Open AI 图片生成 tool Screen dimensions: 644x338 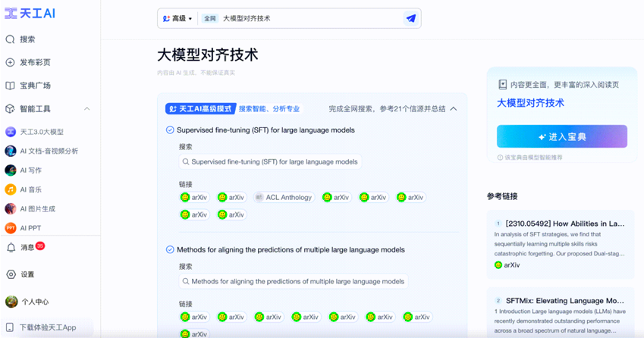coord(30,209)
